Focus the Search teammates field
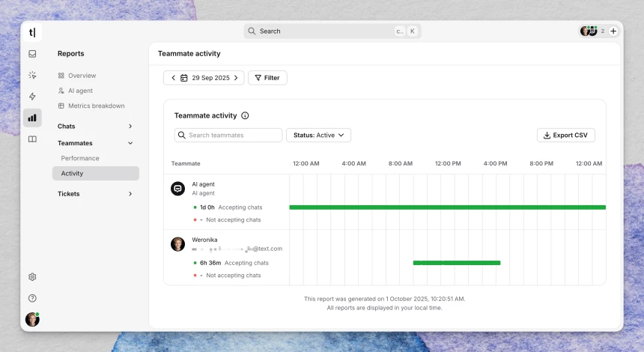The image size is (644, 352). coord(228,135)
